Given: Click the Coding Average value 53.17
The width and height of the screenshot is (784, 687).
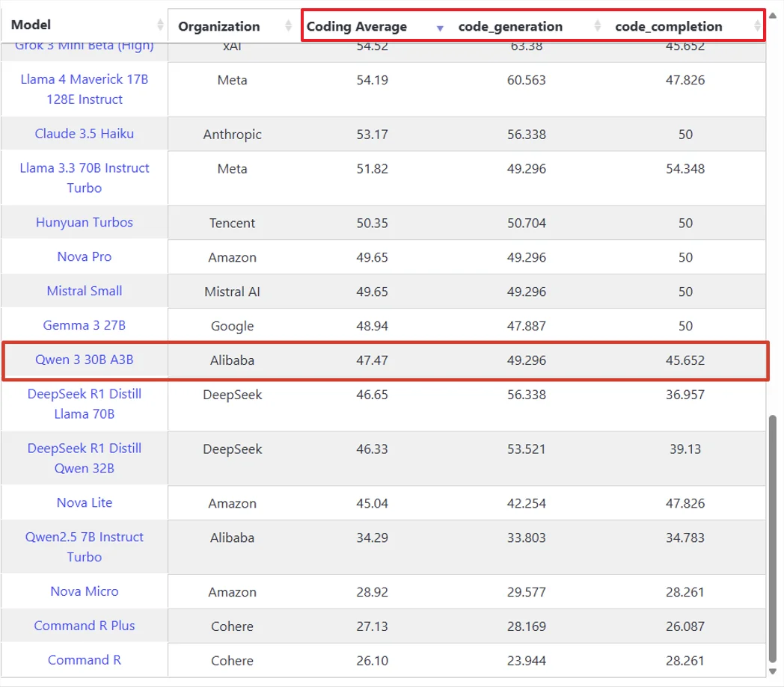Looking at the screenshot, I should [x=373, y=135].
